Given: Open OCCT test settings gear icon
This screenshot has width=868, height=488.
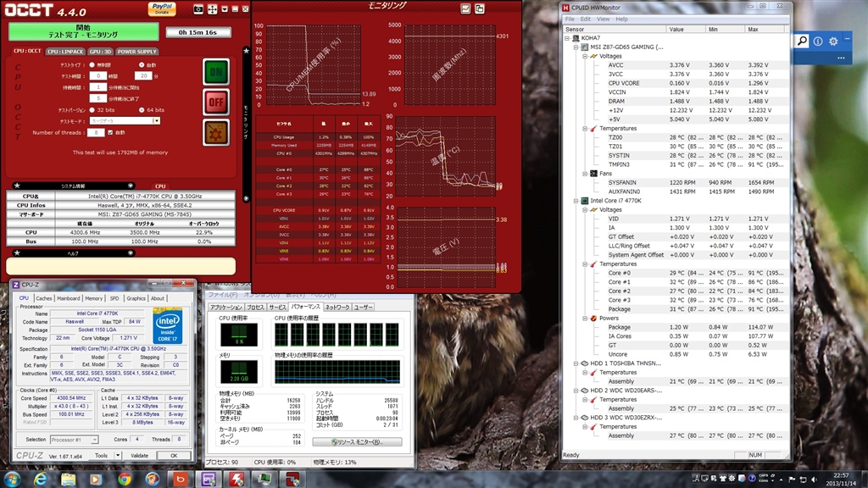Looking at the screenshot, I should point(216,132).
